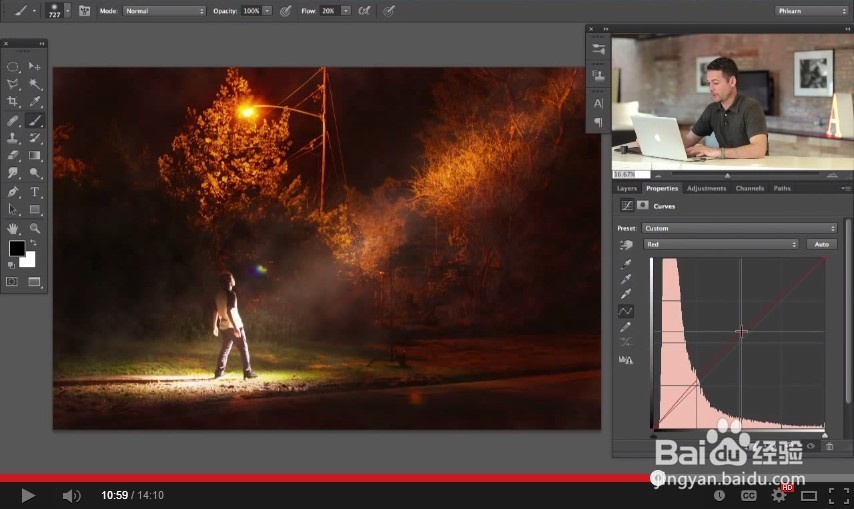This screenshot has width=854, height=509.
Task: Open the Flow slider dropdown arrow
Action: coord(346,11)
